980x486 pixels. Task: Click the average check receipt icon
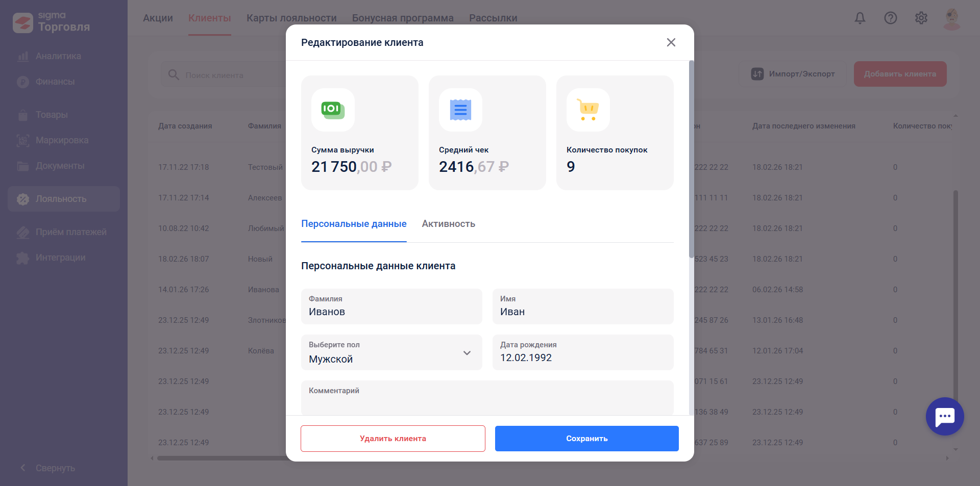point(460,110)
